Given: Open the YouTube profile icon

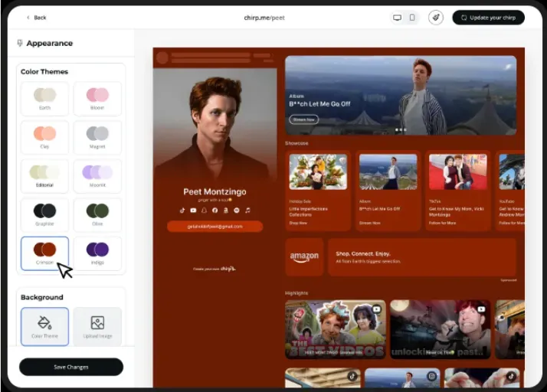Looking at the screenshot, I should pyautogui.click(x=193, y=210).
